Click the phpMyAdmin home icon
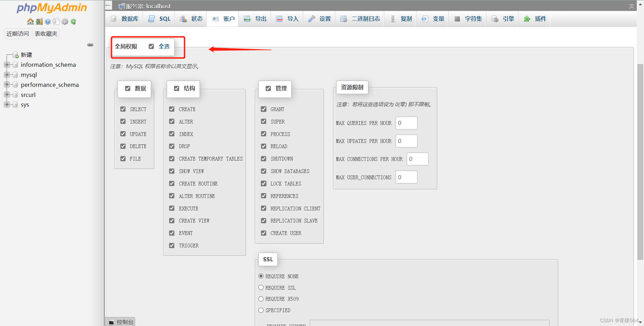644x326 pixels. coord(30,21)
